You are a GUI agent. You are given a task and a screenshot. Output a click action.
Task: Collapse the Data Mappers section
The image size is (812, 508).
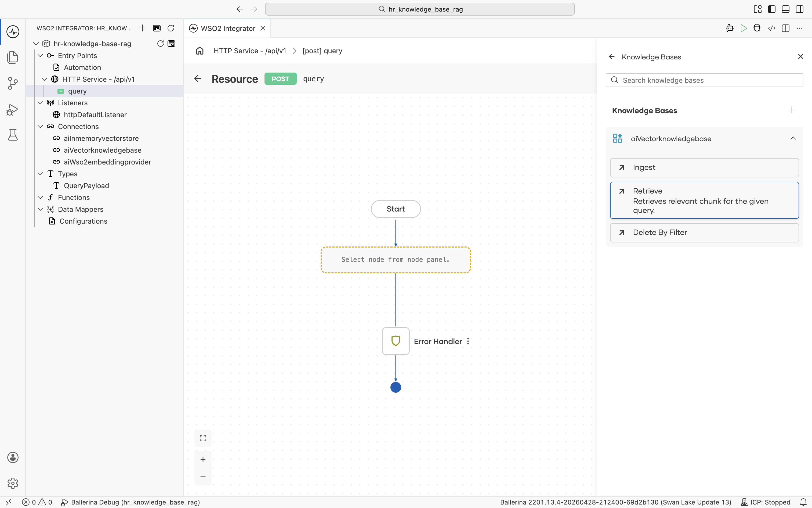40,209
